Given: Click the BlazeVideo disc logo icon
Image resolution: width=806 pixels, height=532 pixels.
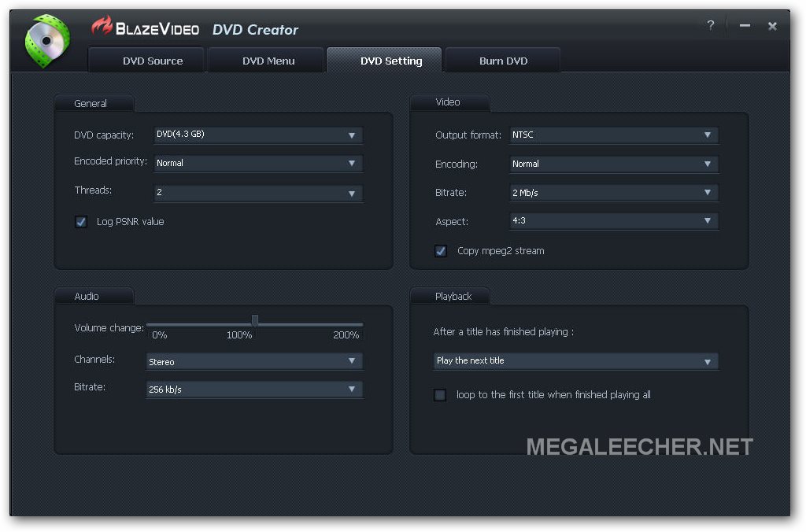Looking at the screenshot, I should click(47, 41).
